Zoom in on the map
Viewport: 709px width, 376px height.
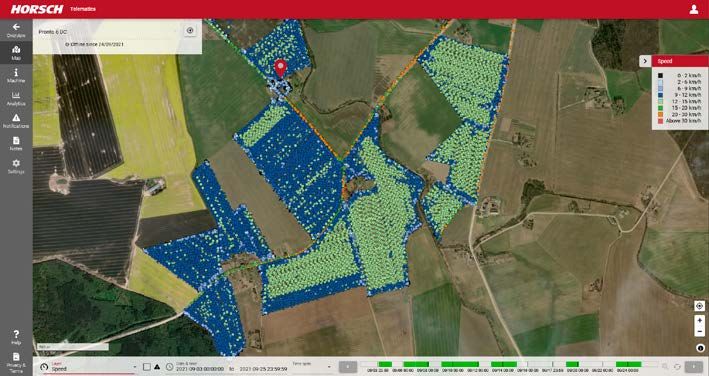(x=700, y=320)
